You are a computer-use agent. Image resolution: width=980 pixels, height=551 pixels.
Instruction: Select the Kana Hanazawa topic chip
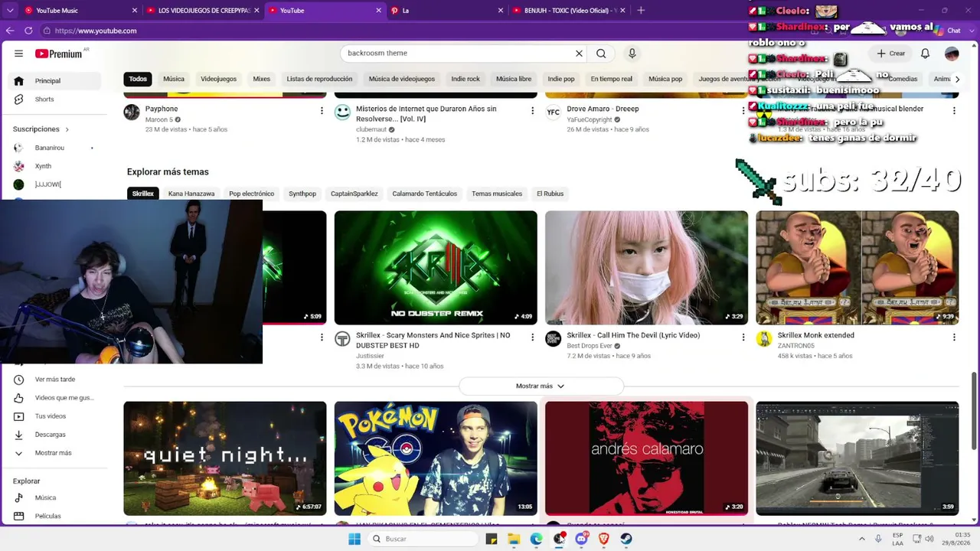(x=191, y=194)
